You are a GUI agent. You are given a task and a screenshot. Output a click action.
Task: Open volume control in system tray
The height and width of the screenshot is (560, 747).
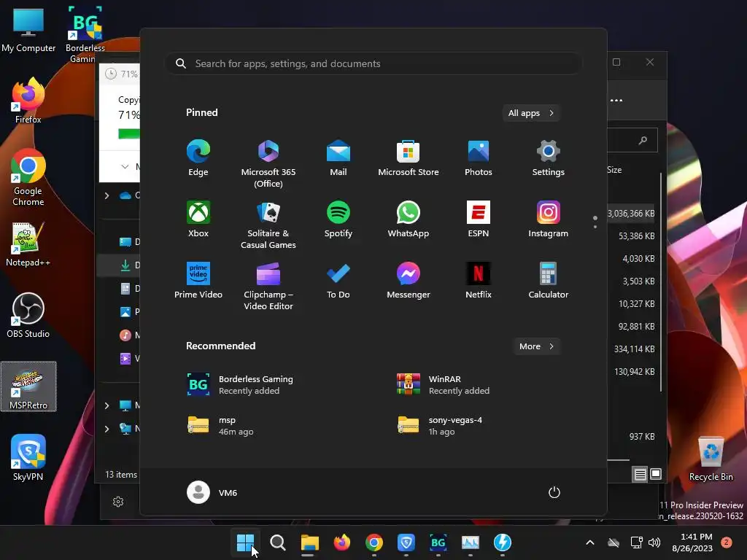(654, 542)
